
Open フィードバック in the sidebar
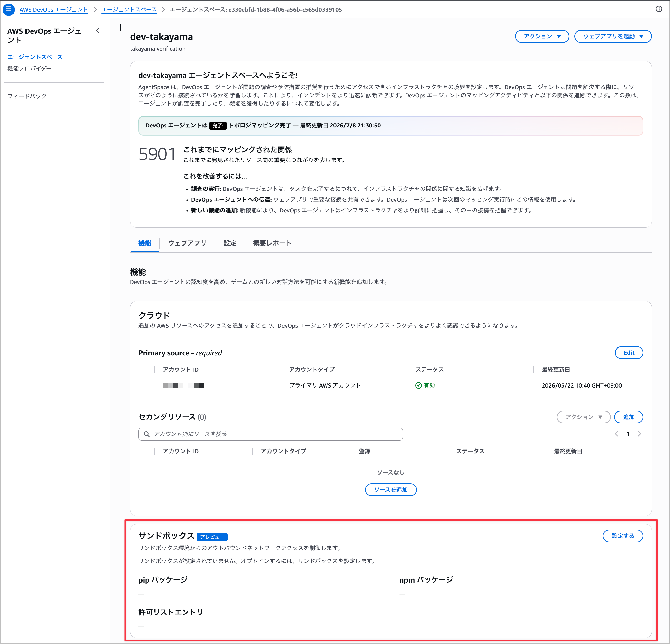(27, 96)
